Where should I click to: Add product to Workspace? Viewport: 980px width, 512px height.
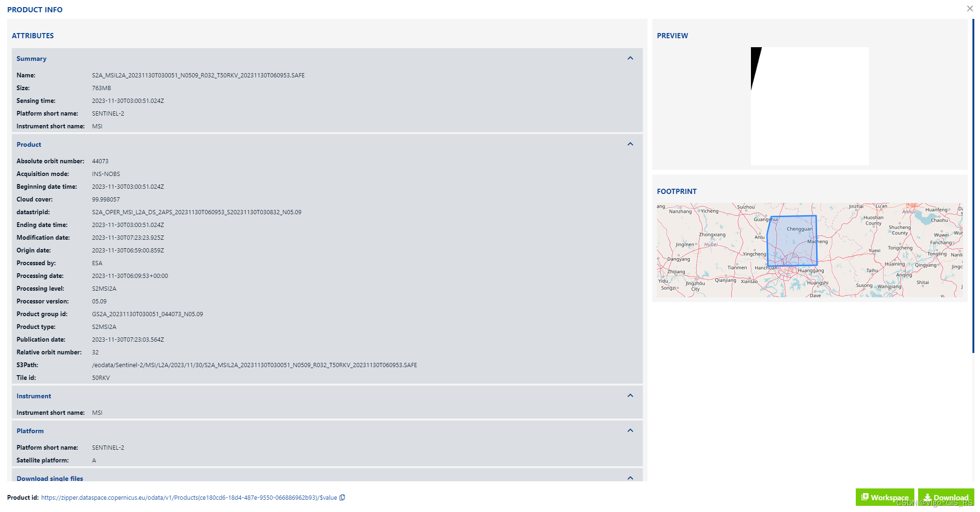tap(885, 497)
